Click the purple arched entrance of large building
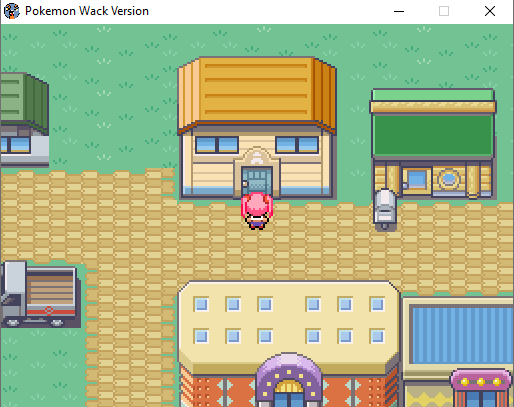 click(x=289, y=380)
